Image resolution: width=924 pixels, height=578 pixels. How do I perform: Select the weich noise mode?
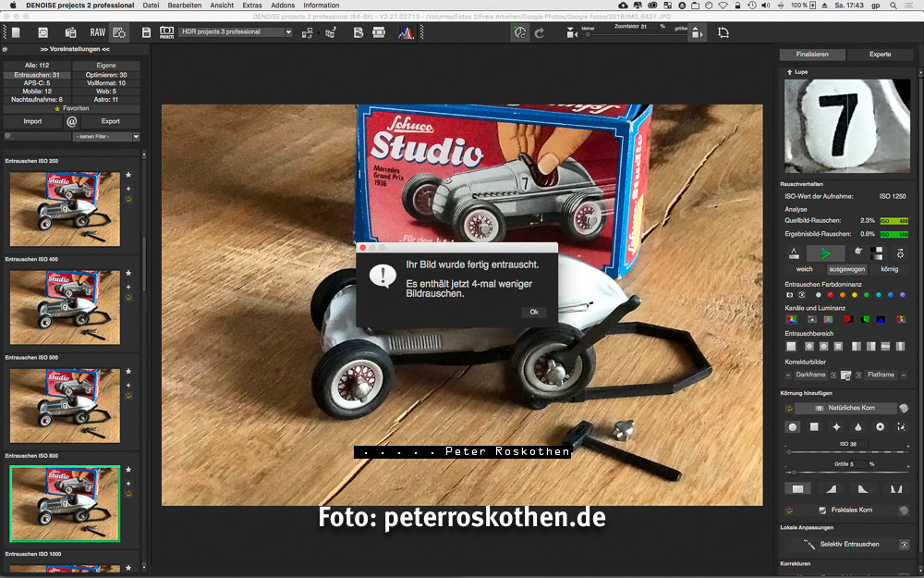(805, 269)
